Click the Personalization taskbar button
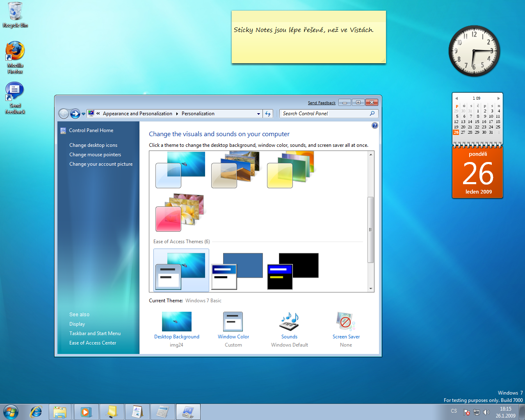The image size is (525, 420). point(188,412)
